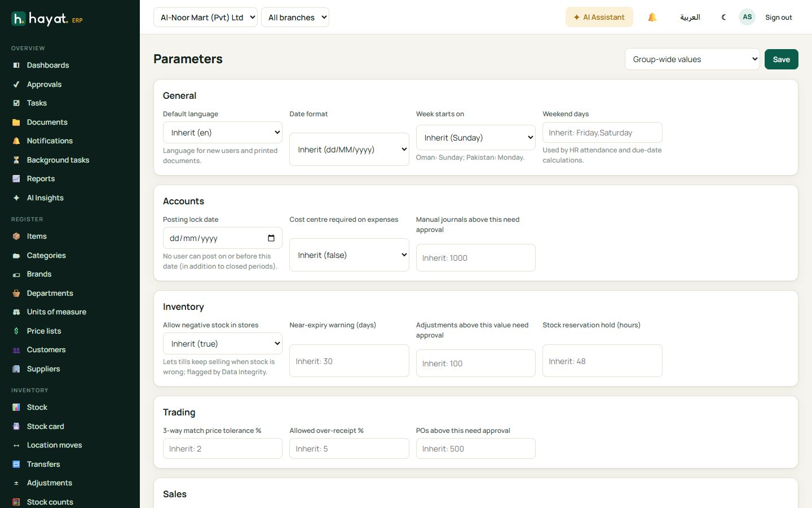This screenshot has width=812, height=508.
Task: Click the Documents folder icon
Action: (16, 122)
